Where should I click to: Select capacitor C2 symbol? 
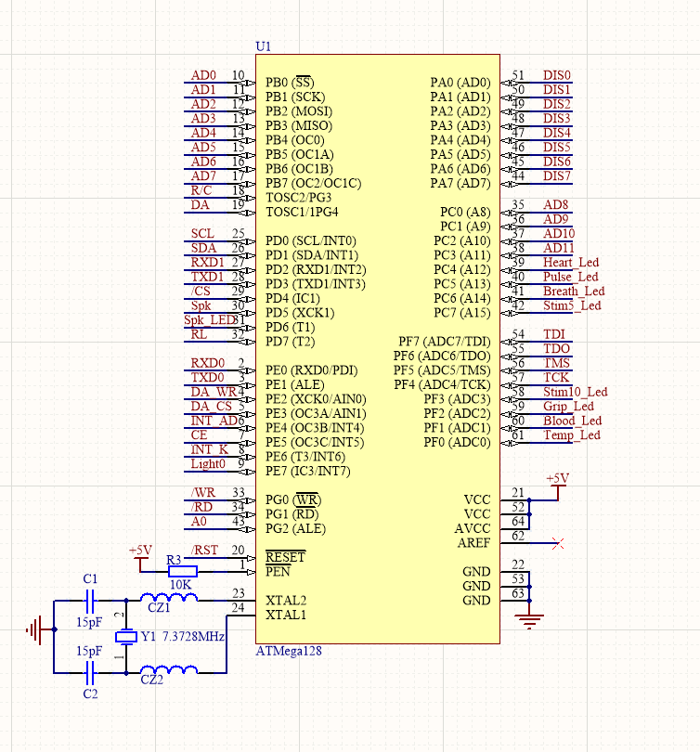tap(90, 673)
